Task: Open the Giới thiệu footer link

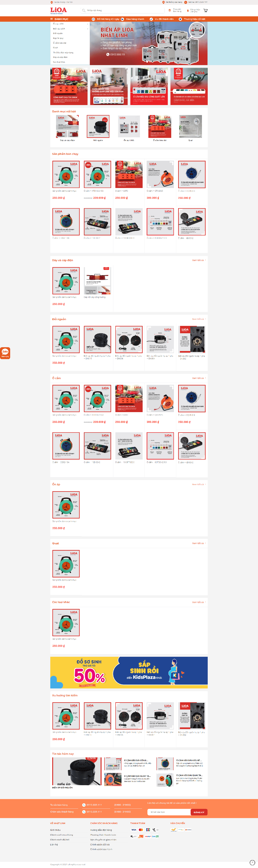Action: click(55, 830)
